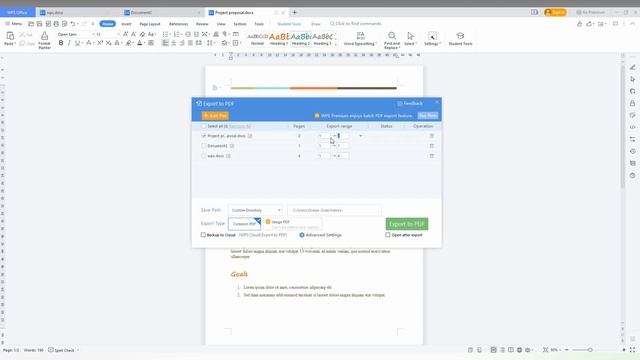Open the View ribbon tab
Image resolution: width=640 pixels, height=360 pixels.
click(x=221, y=24)
